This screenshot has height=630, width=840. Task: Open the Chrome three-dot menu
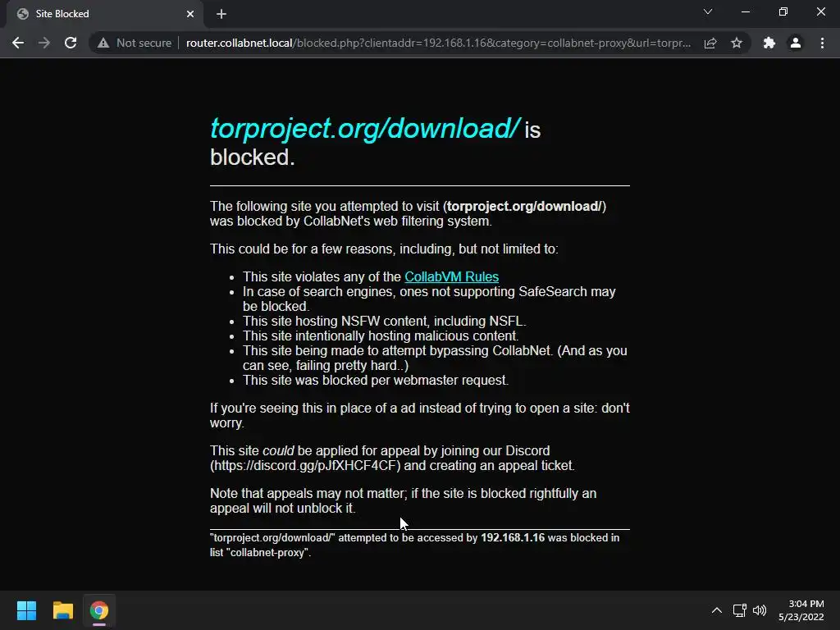(x=822, y=43)
